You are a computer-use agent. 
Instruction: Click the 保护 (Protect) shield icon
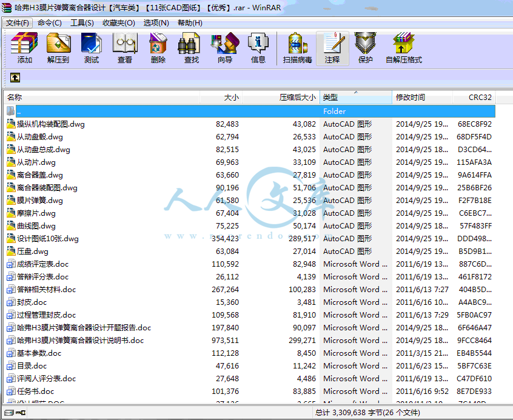click(x=366, y=48)
